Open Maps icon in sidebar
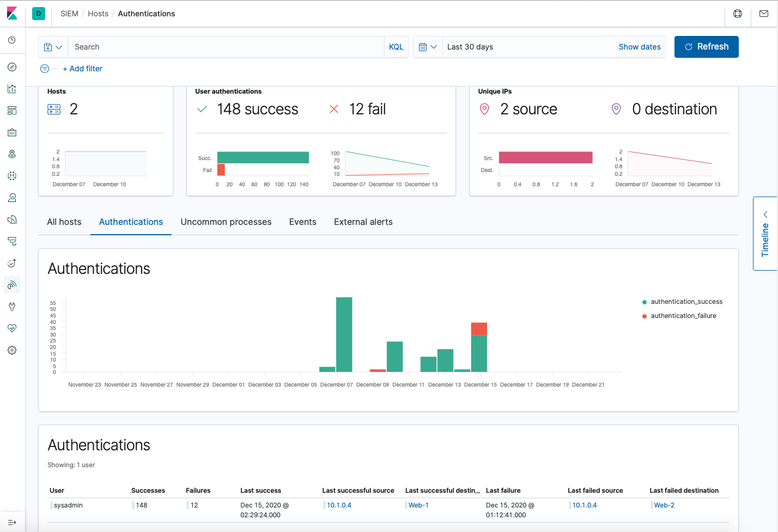Screen dimensions: 778x532 (x=12, y=154)
